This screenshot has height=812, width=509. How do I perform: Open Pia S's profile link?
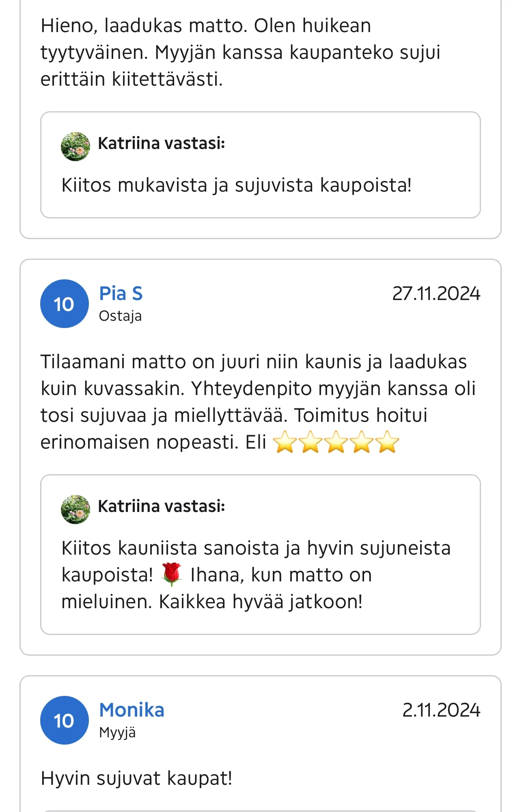coord(121,294)
